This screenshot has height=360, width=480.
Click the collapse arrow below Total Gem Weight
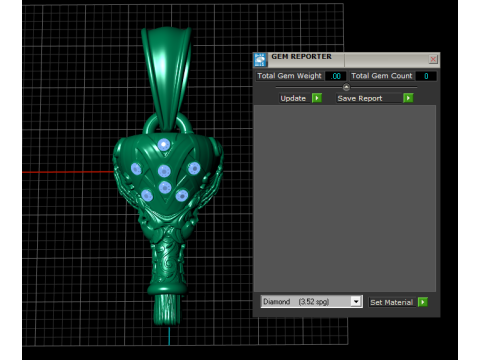[346, 87]
